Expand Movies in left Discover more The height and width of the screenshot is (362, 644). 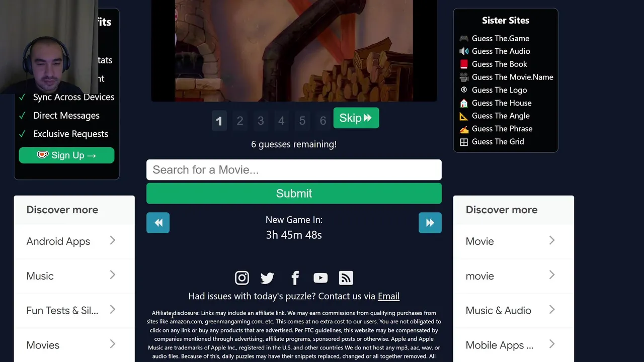(x=74, y=345)
